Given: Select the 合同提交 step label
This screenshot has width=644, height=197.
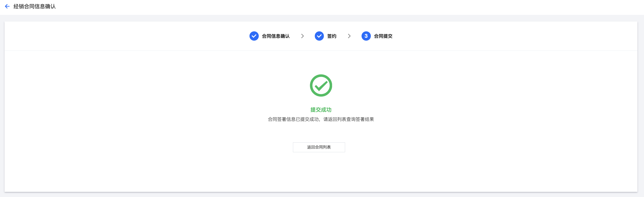Looking at the screenshot, I should 383,36.
